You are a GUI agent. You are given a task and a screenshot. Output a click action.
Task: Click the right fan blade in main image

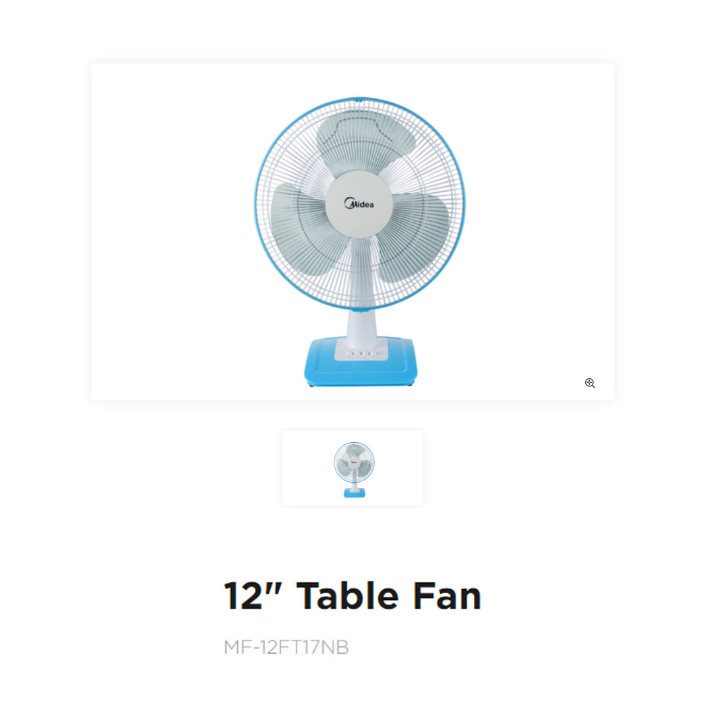[413, 237]
